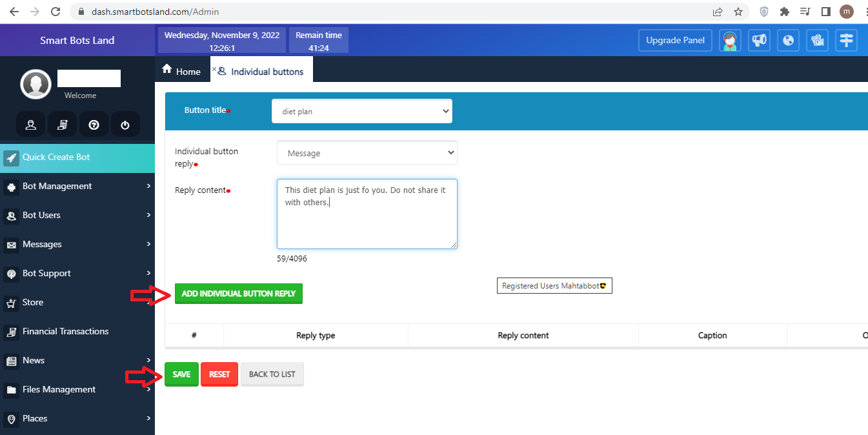Open Financial Transactions in the sidebar
868x435 pixels.
77,331
